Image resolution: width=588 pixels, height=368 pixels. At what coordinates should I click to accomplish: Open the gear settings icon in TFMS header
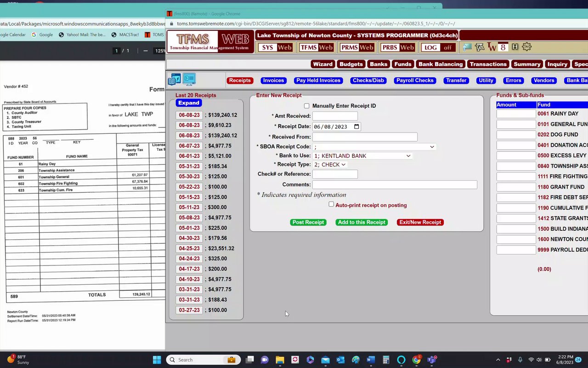point(527,47)
